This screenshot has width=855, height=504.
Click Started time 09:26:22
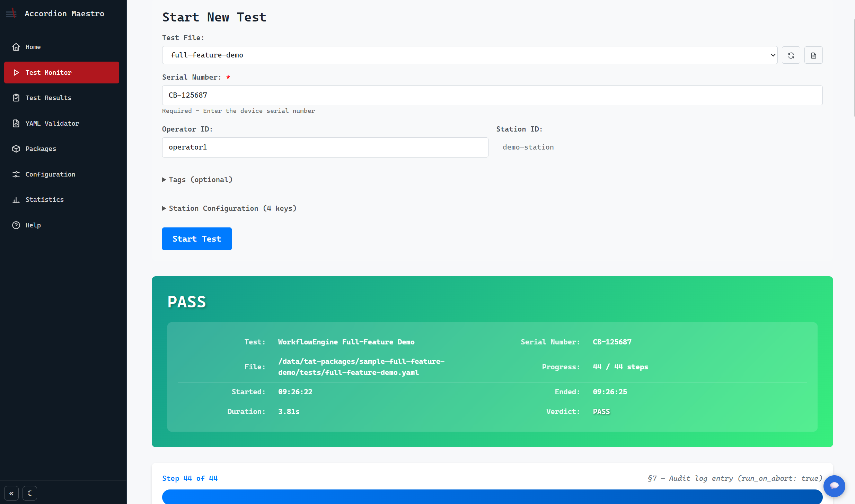pos(295,392)
